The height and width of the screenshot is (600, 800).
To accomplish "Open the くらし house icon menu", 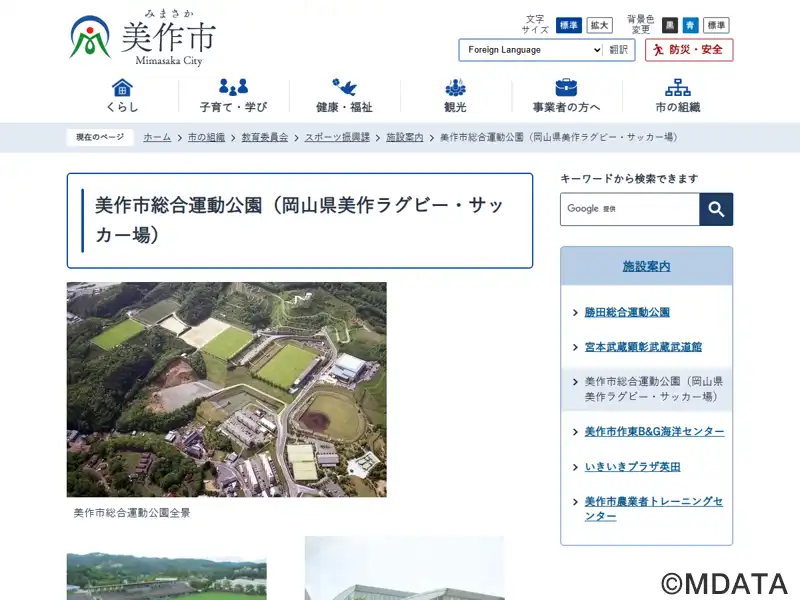I will pyautogui.click(x=122, y=87).
